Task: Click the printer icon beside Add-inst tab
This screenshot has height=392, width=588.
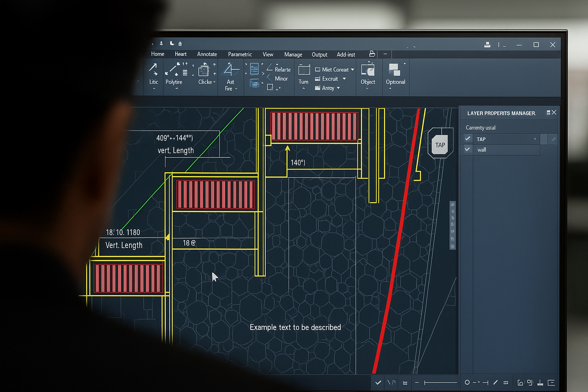Action: click(372, 54)
